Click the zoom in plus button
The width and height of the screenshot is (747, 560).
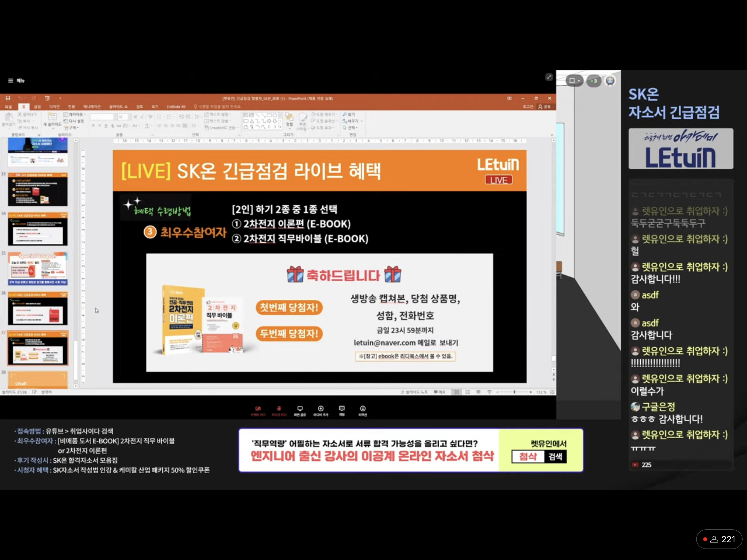pos(531,392)
